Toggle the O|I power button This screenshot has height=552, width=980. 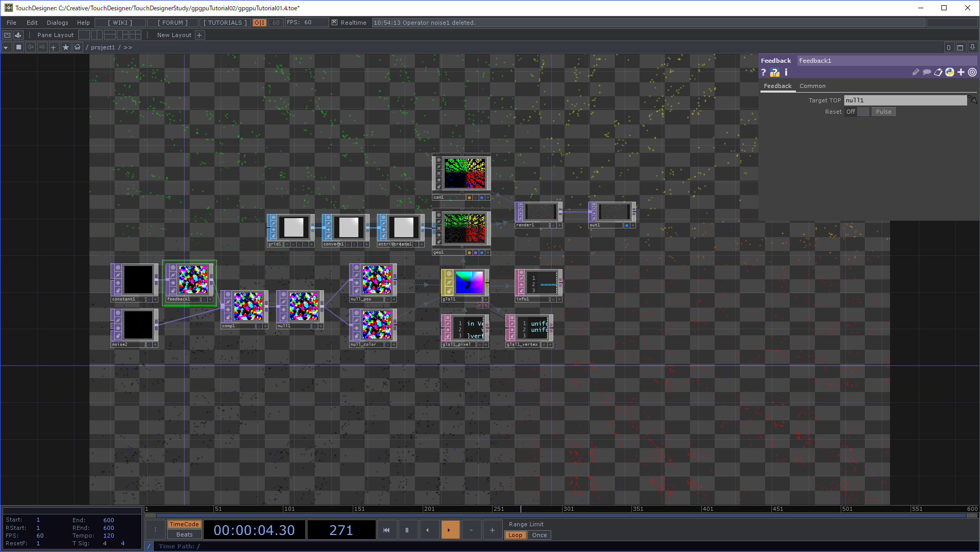[260, 23]
